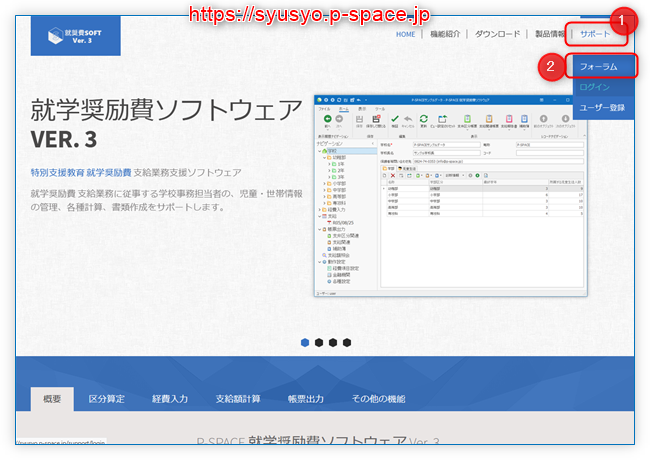The height and width of the screenshot is (460, 650).
Task: Open the 製品情報 nav menu
Action: click(549, 34)
